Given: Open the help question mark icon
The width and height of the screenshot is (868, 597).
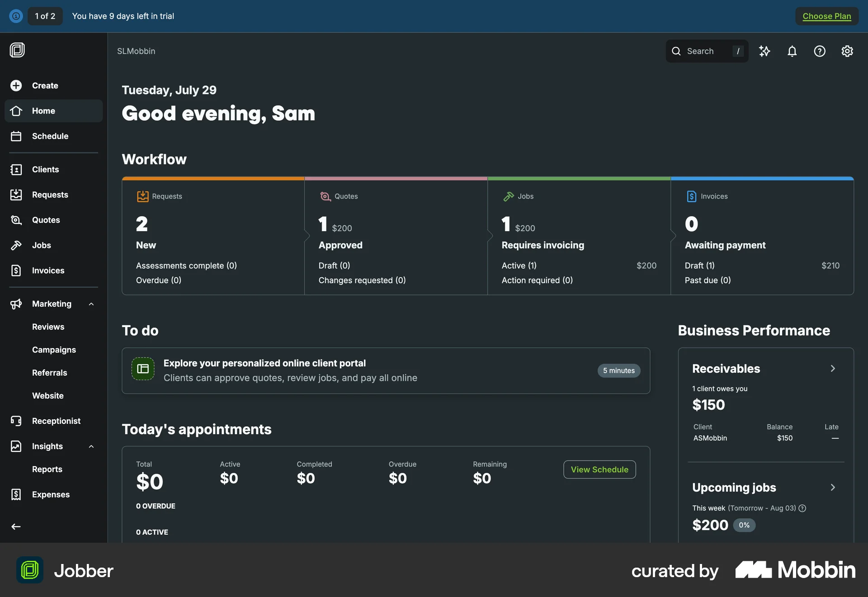Looking at the screenshot, I should [820, 51].
